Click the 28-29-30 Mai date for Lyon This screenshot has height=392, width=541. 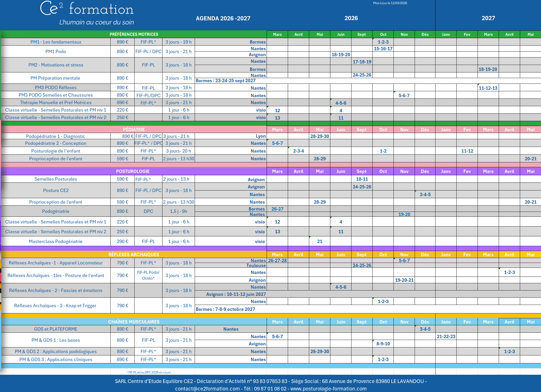(x=319, y=136)
